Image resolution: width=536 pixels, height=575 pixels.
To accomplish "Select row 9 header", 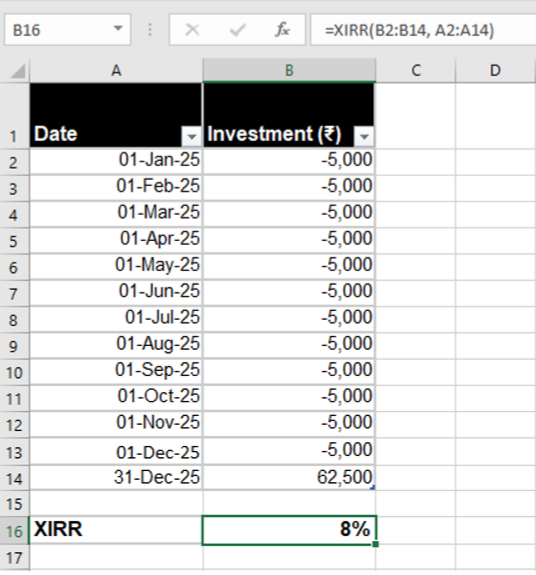I will [x=14, y=346].
